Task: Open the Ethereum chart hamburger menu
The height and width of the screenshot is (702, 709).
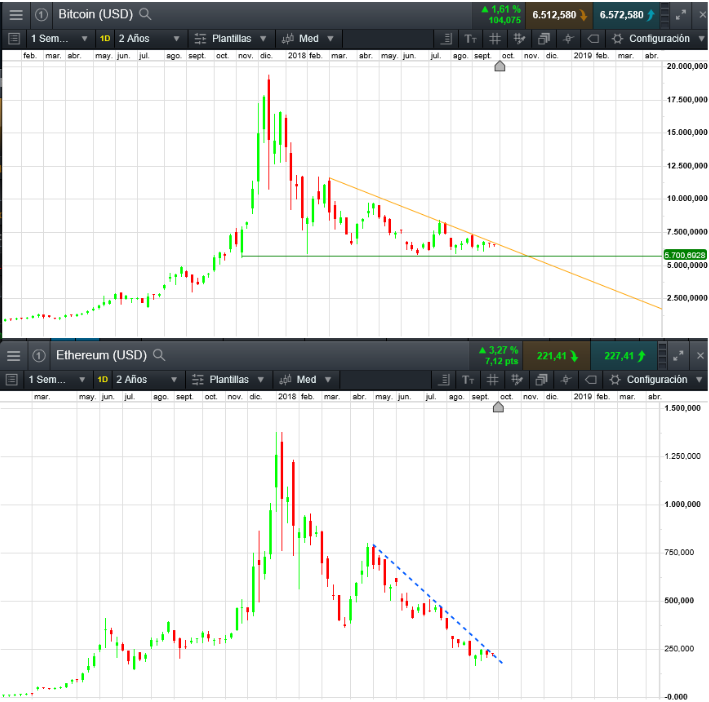Action: [14, 356]
